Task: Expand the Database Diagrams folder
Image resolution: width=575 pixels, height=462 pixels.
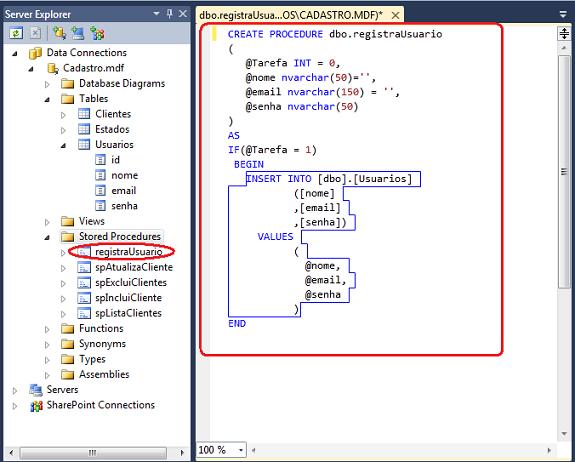Action: tap(47, 84)
